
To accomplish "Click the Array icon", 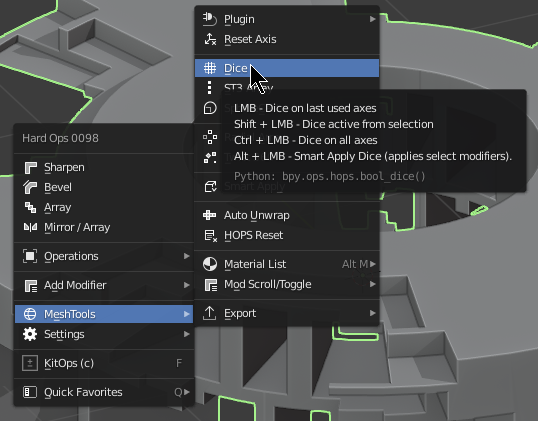I will pyautogui.click(x=30, y=207).
